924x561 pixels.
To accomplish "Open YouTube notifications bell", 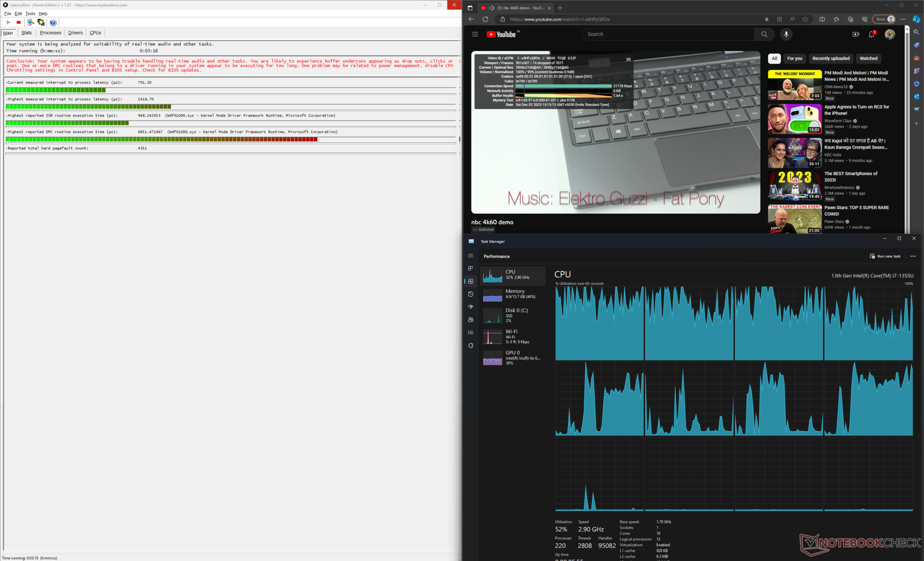I will [x=871, y=34].
